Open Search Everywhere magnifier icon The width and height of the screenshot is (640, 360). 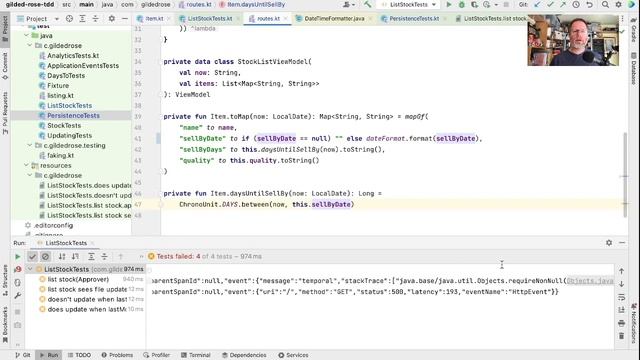pos(605,4)
